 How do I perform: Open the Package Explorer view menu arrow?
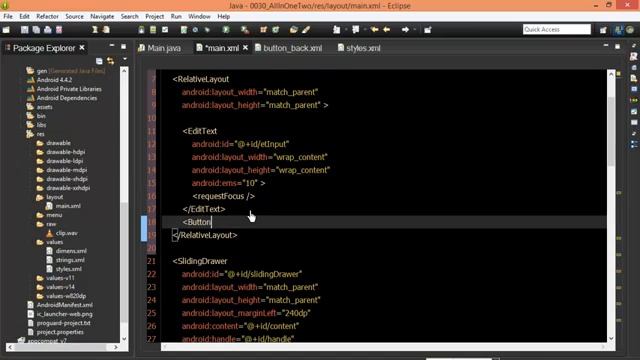click(x=124, y=60)
